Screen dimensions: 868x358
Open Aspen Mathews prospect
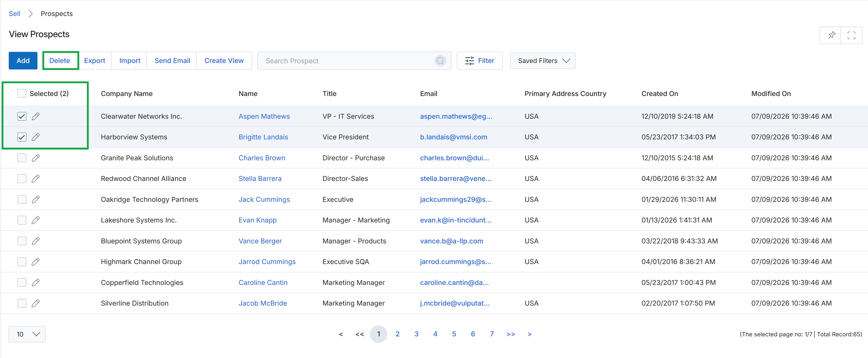tap(264, 116)
